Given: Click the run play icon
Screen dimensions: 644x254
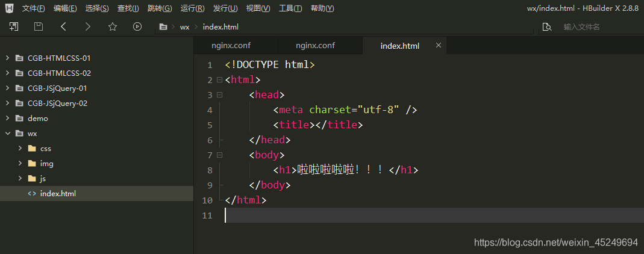Looking at the screenshot, I should pos(137,26).
